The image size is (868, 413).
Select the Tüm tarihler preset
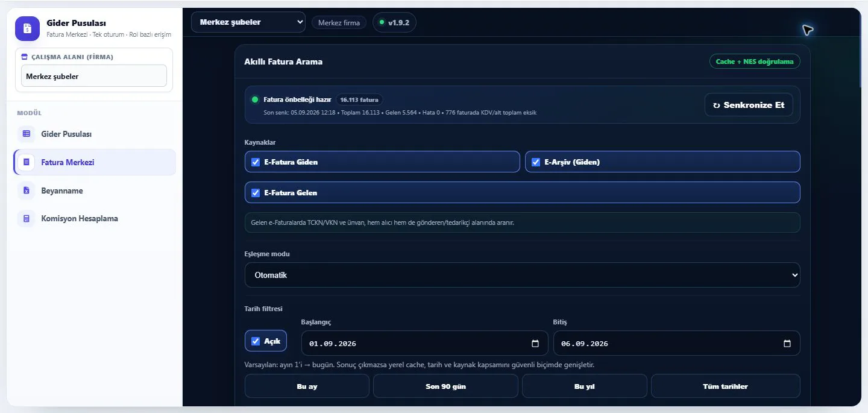click(726, 386)
